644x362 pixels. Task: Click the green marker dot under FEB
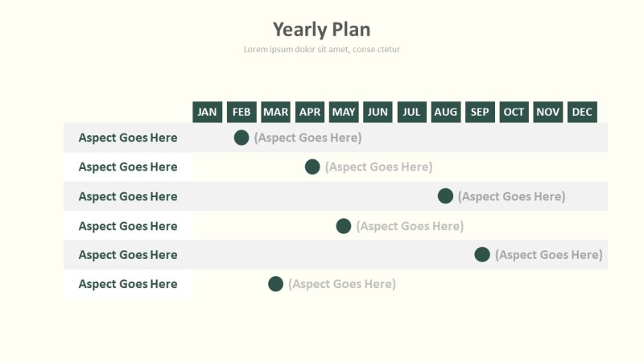242,138
